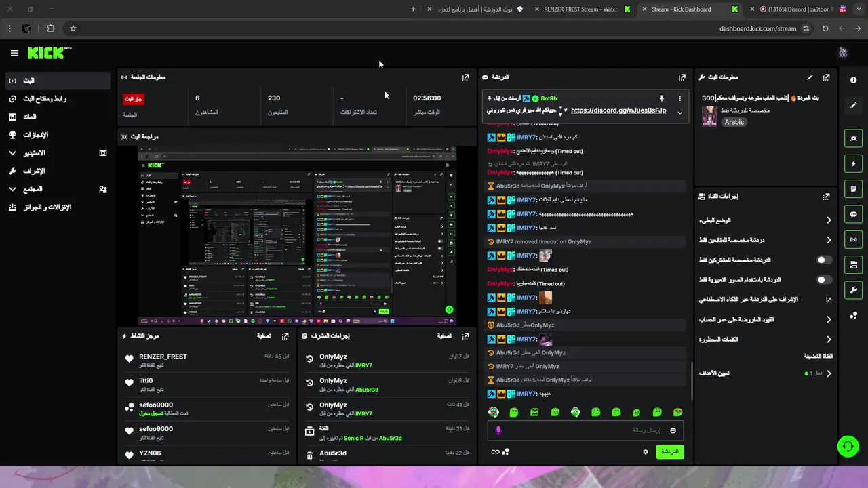
Task: Click the infinity icon below chat input
Action: point(495,452)
